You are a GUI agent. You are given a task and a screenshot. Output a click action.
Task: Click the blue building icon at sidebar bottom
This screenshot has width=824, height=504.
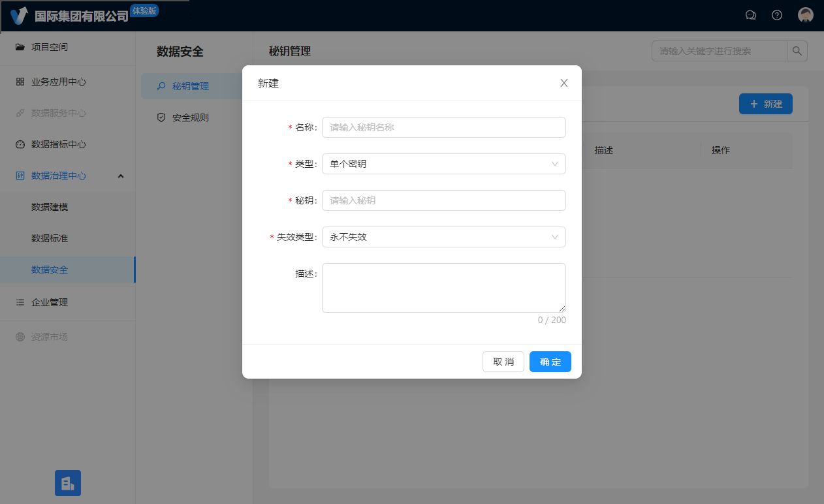(x=68, y=483)
